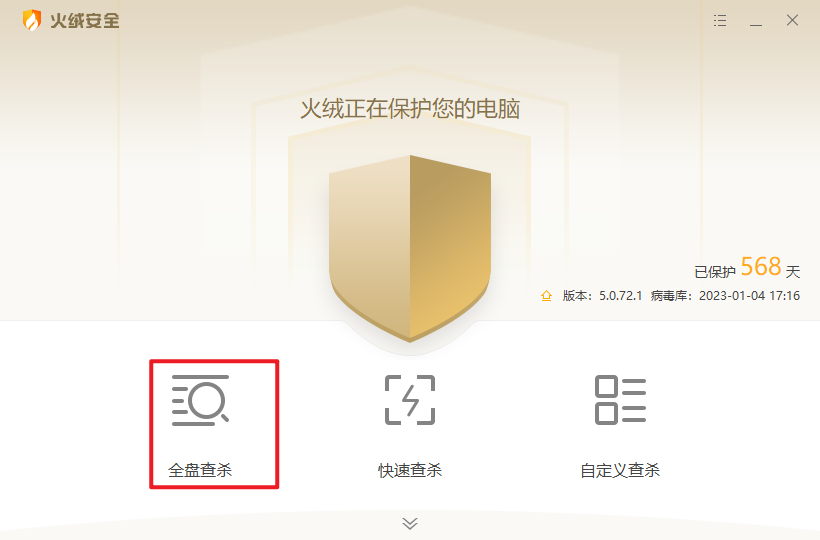
Task: Choose the 自定义查杀 label
Action: coord(620,470)
